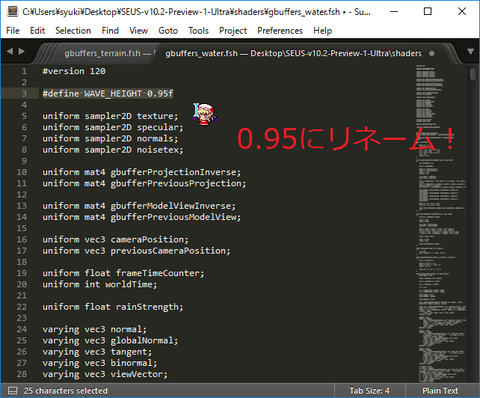Viewport: 480px width, 398px height.
Task: Open the View menu
Action: click(138, 31)
